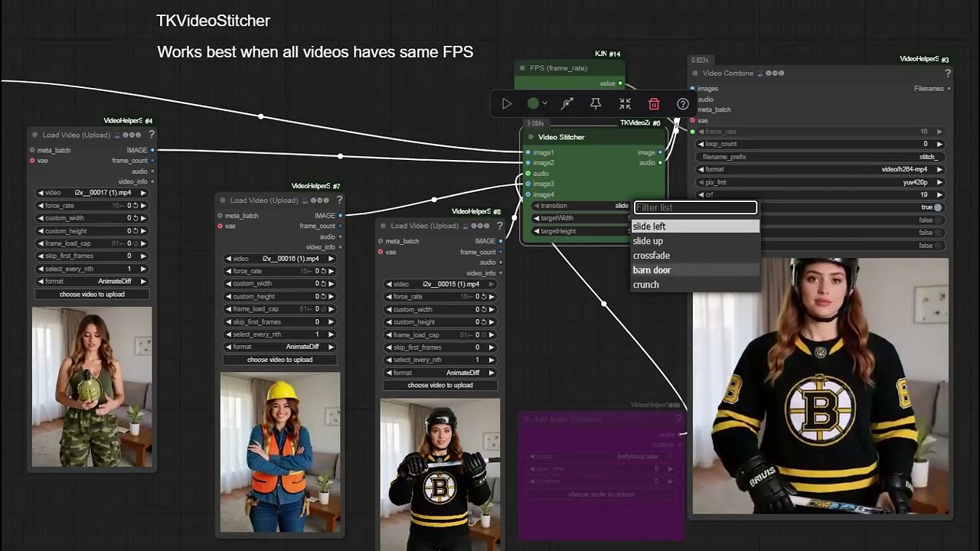Increase select_every_nth in node #7
This screenshot has width=980, height=551.
click(331, 334)
